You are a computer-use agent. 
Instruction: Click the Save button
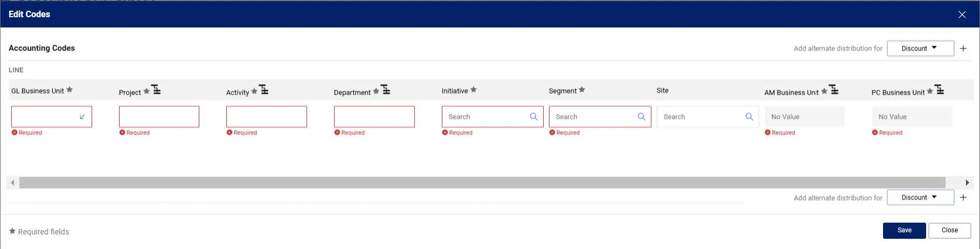(904, 230)
